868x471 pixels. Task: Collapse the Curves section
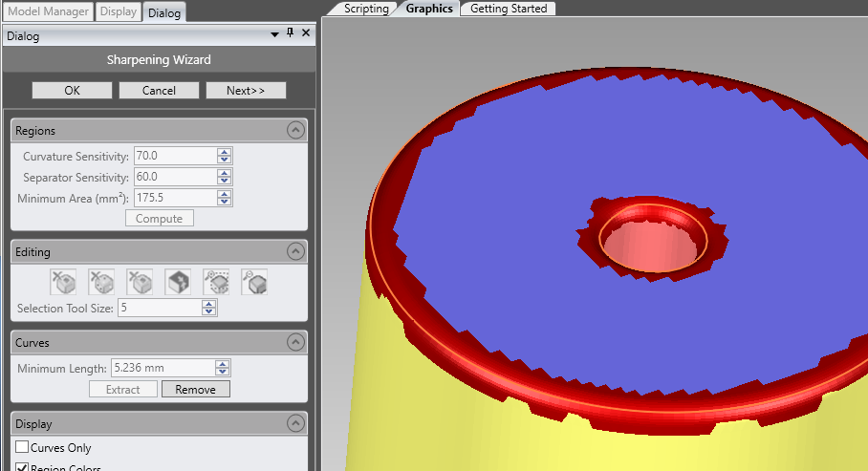point(295,342)
